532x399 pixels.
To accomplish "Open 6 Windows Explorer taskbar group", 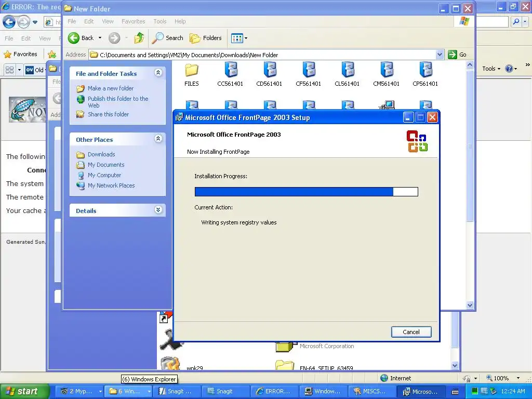I will [x=128, y=391].
